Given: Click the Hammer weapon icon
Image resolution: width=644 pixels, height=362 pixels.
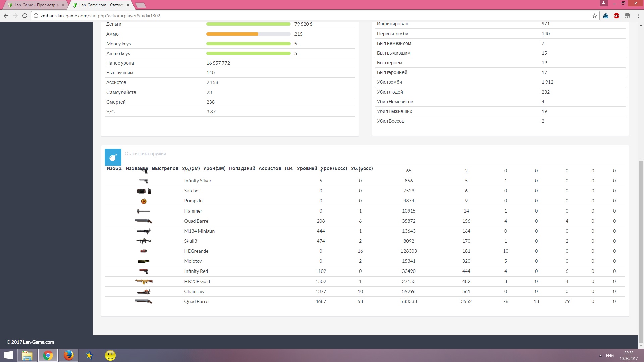Looking at the screenshot, I should click(x=144, y=211).
